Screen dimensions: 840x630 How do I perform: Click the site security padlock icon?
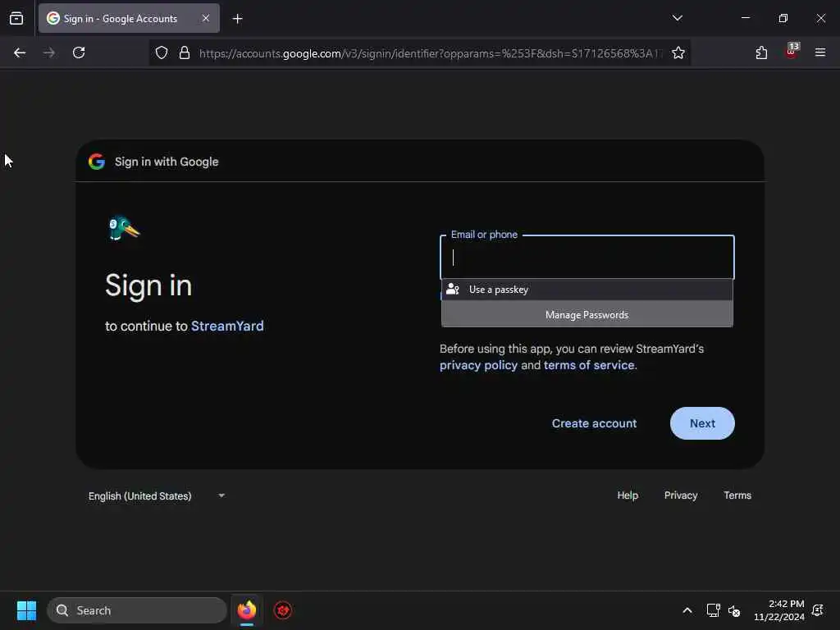185,52
